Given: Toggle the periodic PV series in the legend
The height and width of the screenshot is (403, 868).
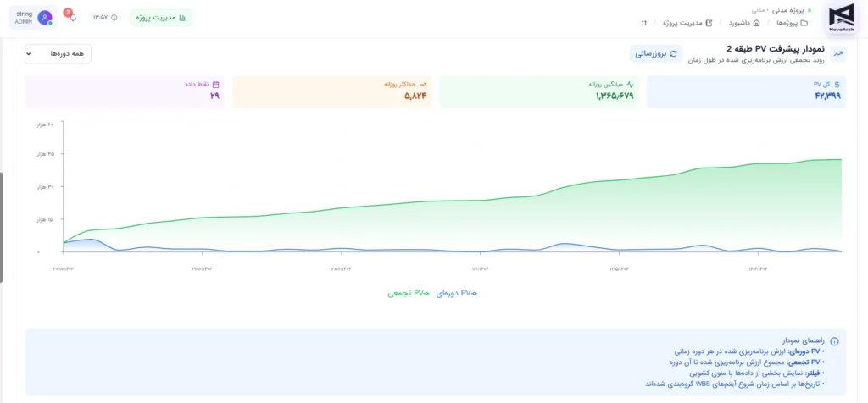Looking at the screenshot, I should click(459, 293).
